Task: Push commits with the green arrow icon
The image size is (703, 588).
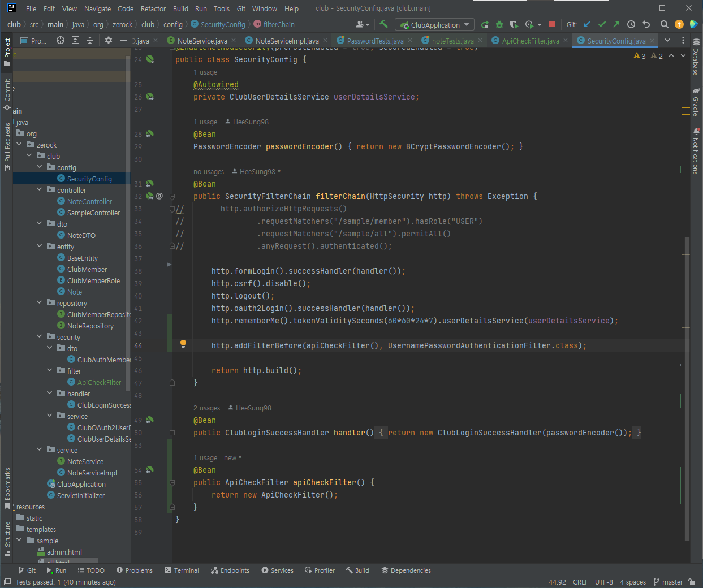Action: (616, 24)
